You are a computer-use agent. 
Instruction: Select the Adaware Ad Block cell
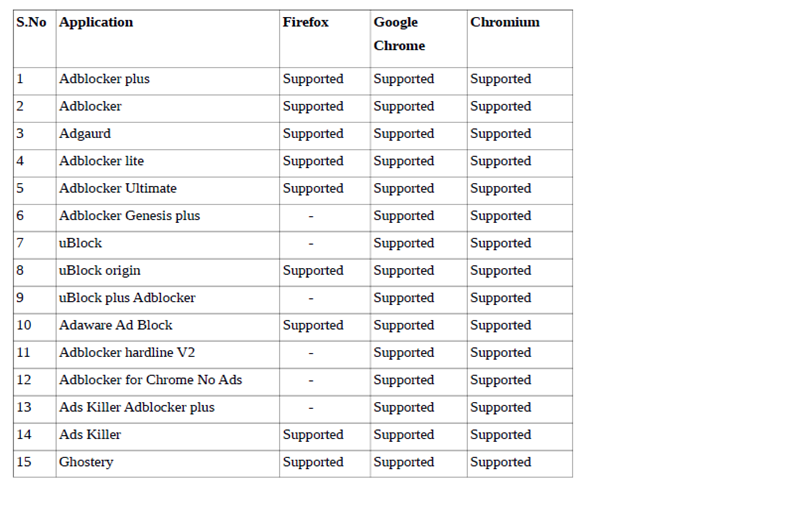(115, 325)
